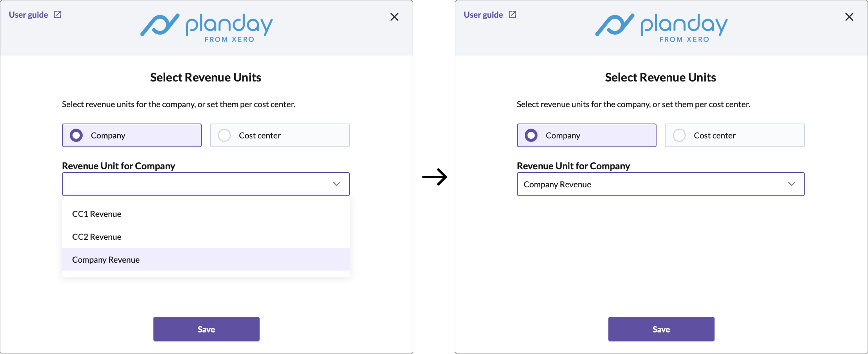Choose CC1 Revenue from the list
868x354 pixels.
pyautogui.click(x=206, y=214)
